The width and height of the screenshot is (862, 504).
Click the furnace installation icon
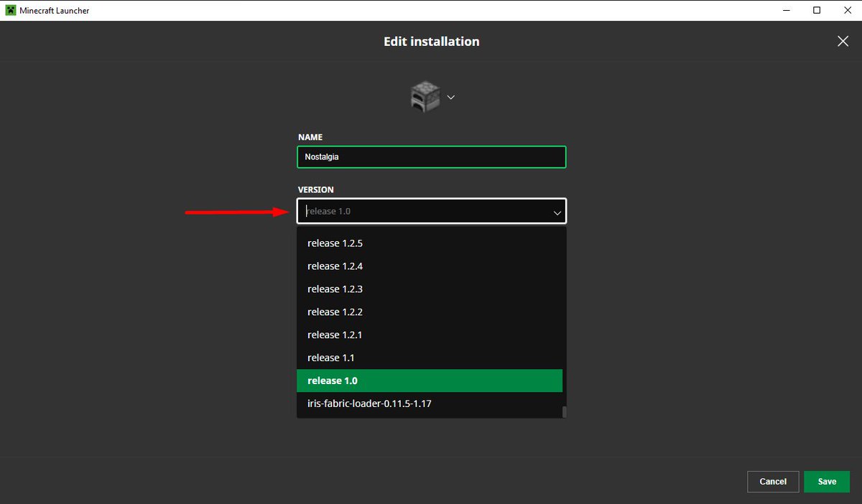(x=425, y=97)
